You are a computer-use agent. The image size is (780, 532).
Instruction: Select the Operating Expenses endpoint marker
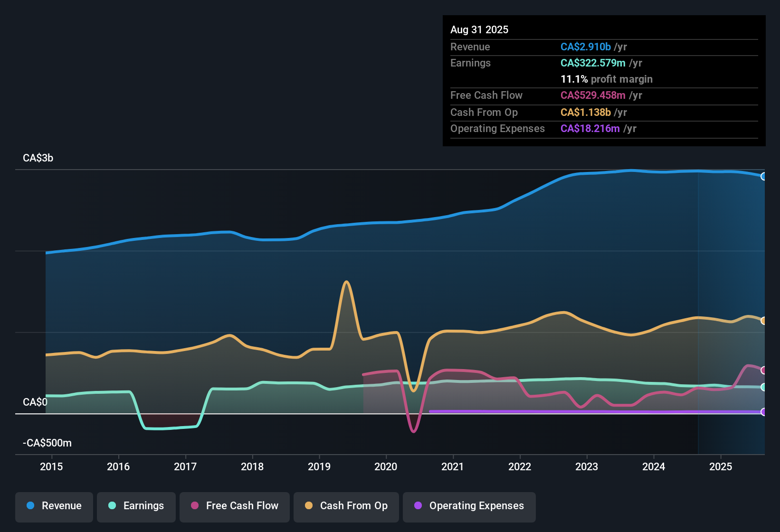click(764, 412)
